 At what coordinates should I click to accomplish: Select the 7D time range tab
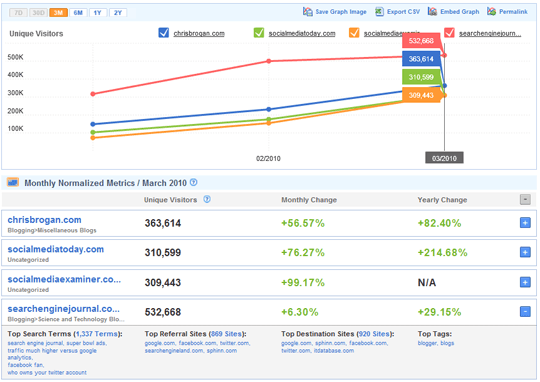tap(19, 13)
